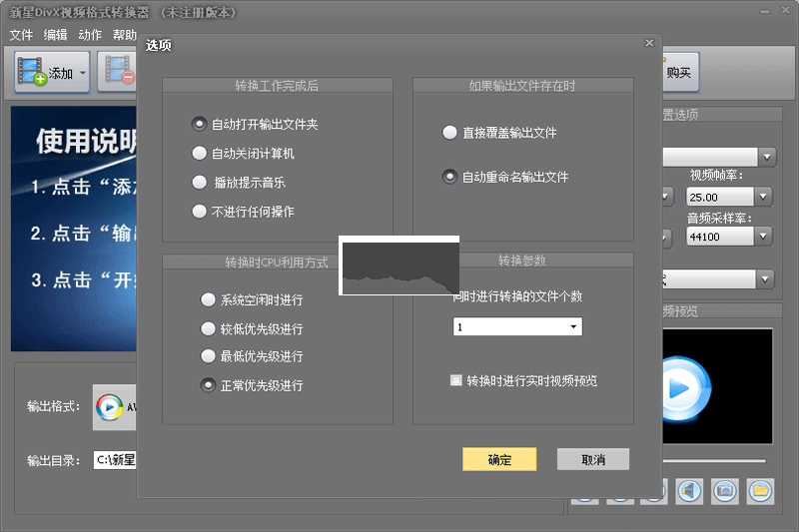Image resolution: width=799 pixels, height=532 pixels.
Task: Click the 确定 button
Action: pyautogui.click(x=499, y=459)
